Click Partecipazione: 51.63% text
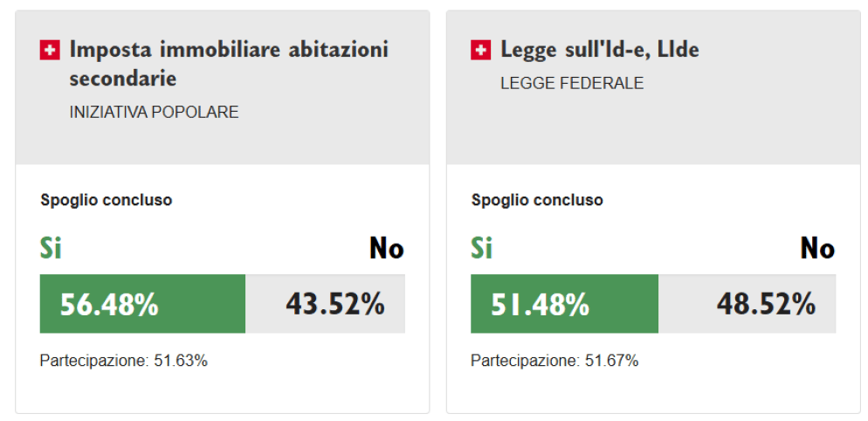 123,362
